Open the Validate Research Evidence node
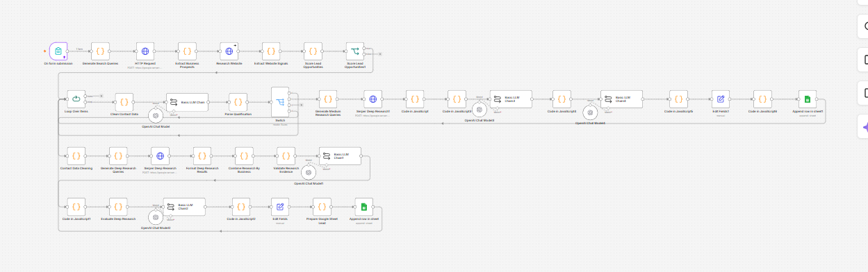868x272 pixels. pyautogui.click(x=286, y=156)
